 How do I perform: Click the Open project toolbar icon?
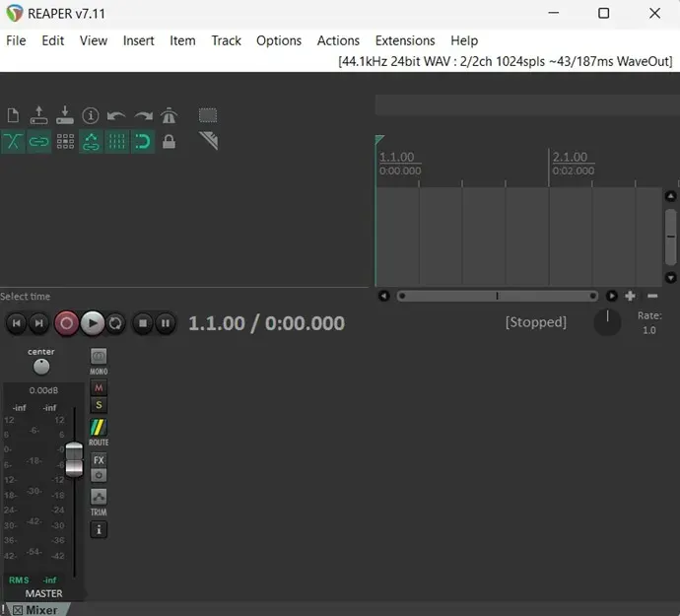[x=39, y=115]
